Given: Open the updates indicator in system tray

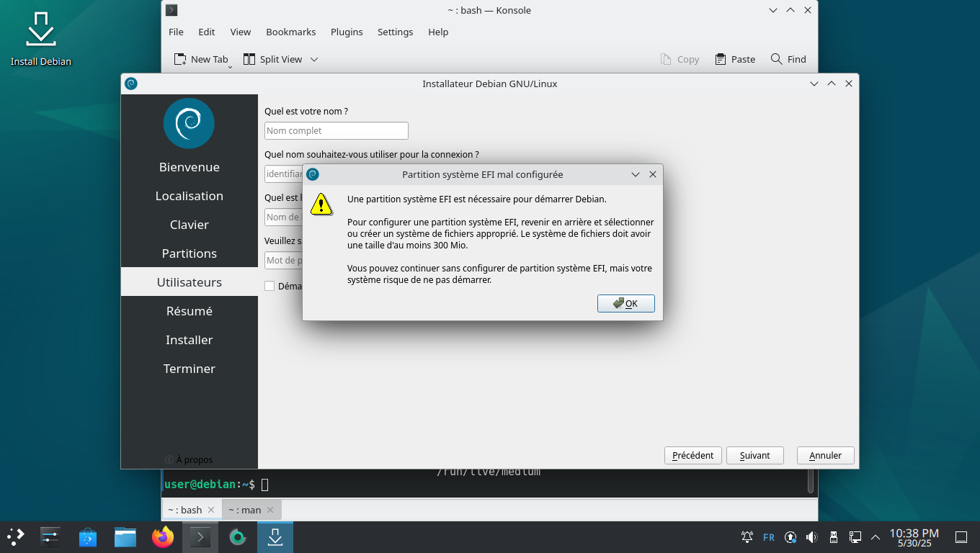Looking at the screenshot, I should pyautogui.click(x=790, y=537).
